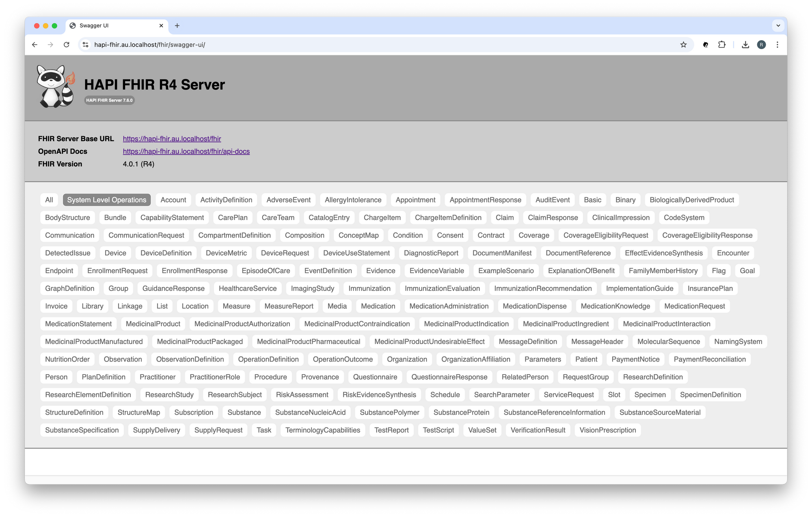Select the Location resource

[195, 306]
